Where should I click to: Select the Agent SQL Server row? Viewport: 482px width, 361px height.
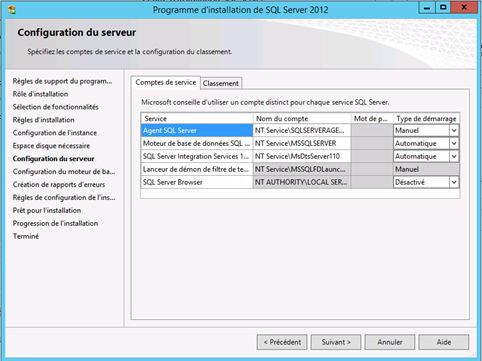197,130
